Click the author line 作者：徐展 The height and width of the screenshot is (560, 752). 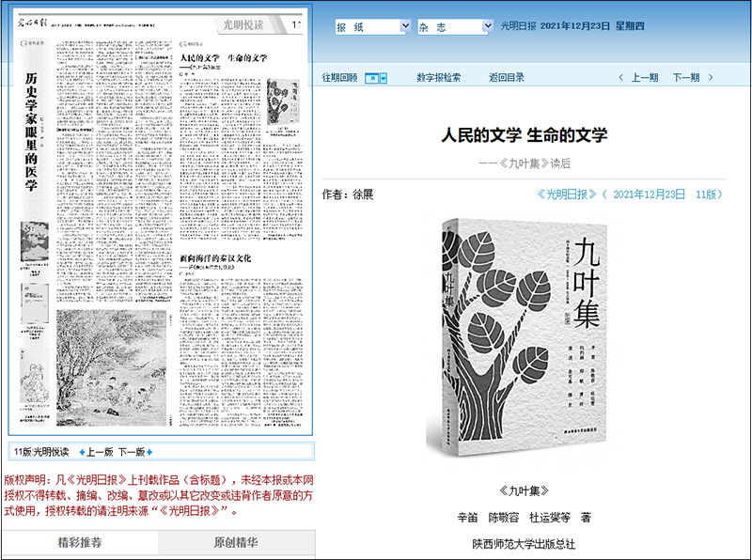pos(348,194)
